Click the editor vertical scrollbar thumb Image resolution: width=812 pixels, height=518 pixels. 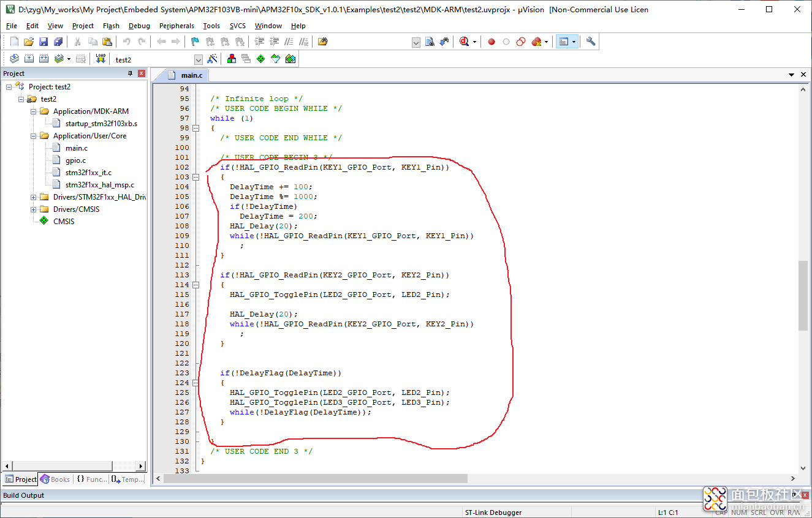pos(803,296)
